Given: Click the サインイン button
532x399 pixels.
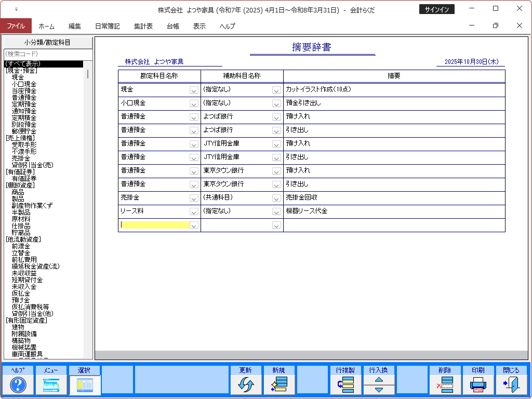Looking at the screenshot, I should tap(436, 9).
